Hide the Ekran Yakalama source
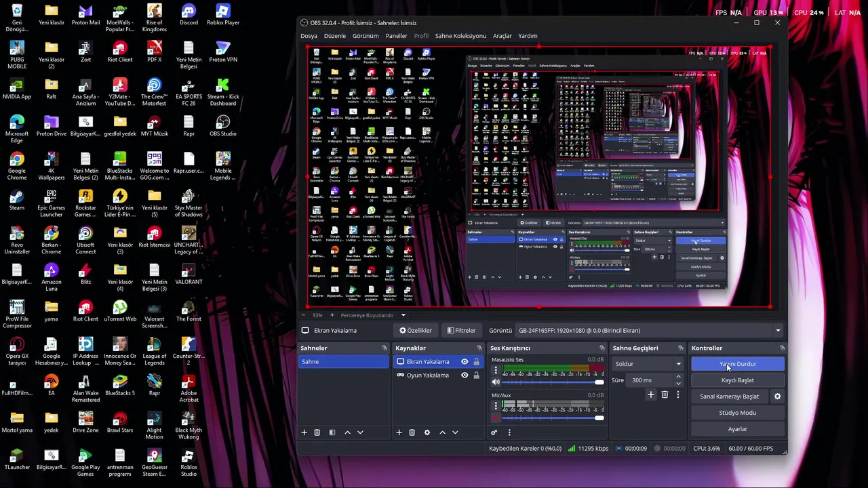 click(465, 362)
